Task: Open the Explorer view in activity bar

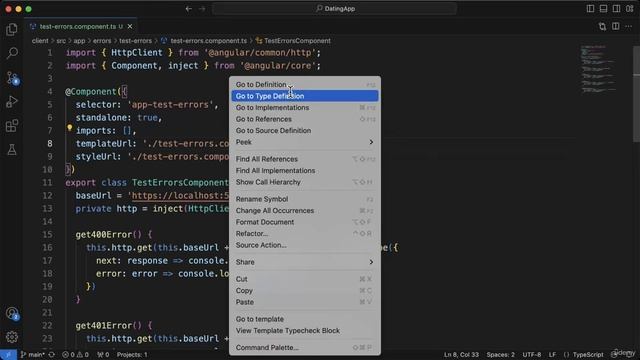Action: [12, 29]
